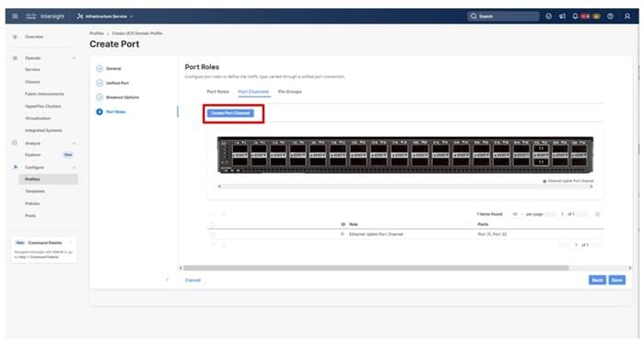Switch to the Pin Groups tab

pos(289,91)
